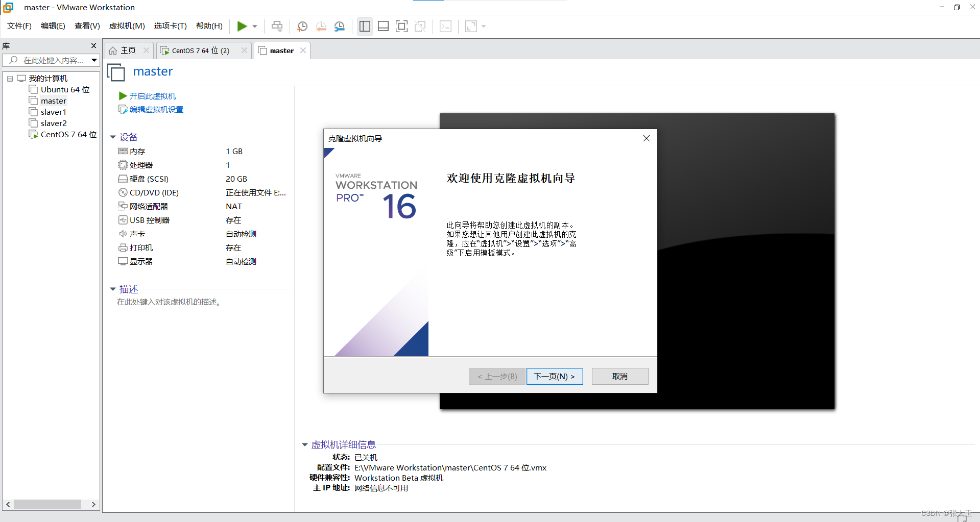
Task: Click the 20 GB hard disk value
Action: [236, 179]
